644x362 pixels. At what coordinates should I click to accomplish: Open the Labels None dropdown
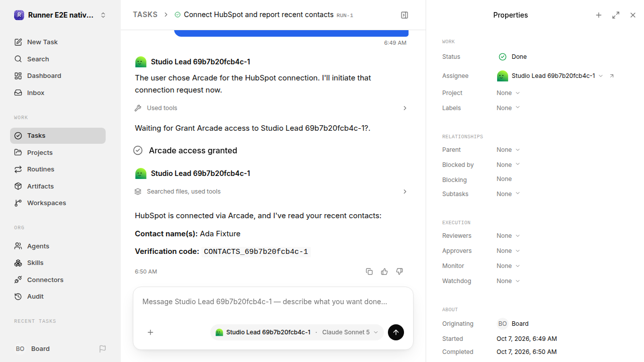(x=508, y=108)
